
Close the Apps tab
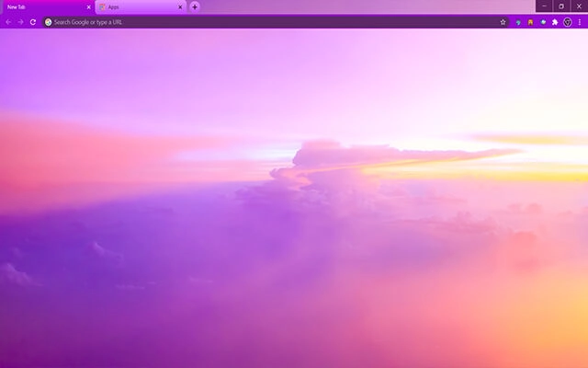point(180,7)
